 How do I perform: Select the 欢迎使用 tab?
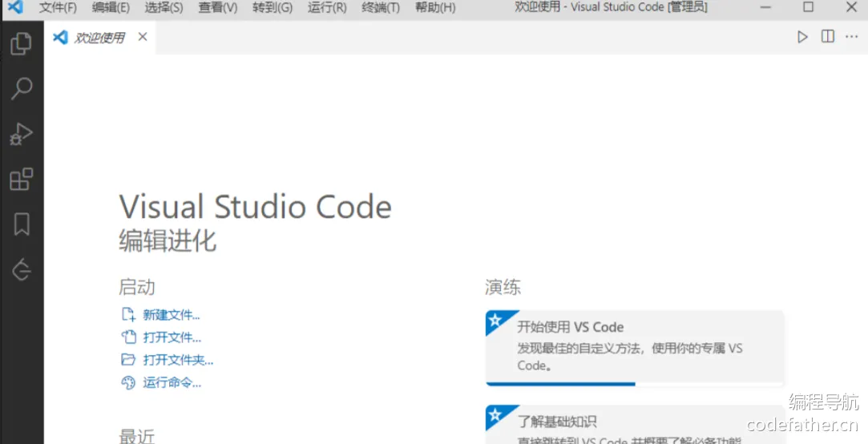coord(99,38)
